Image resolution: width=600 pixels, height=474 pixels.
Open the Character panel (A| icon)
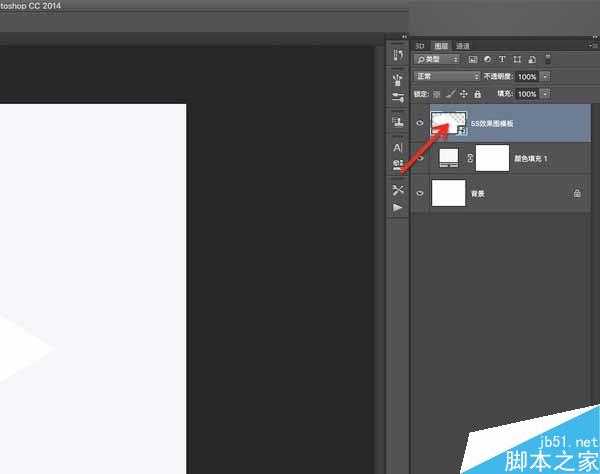pyautogui.click(x=398, y=147)
